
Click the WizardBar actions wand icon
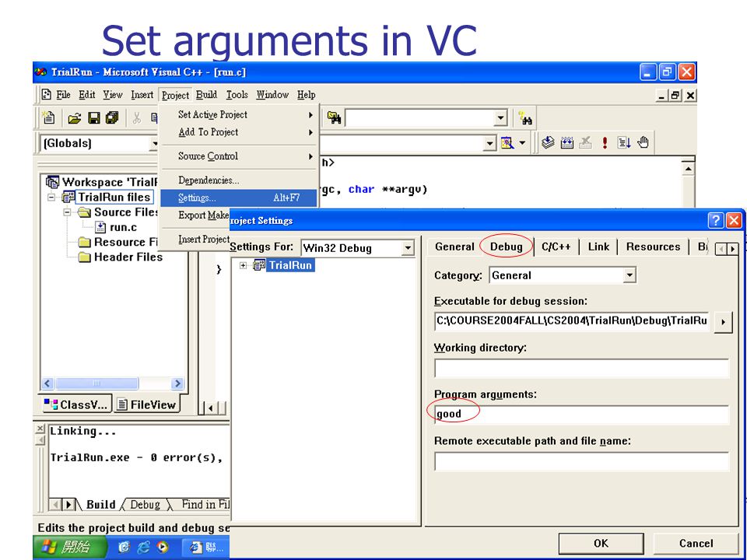(507, 142)
